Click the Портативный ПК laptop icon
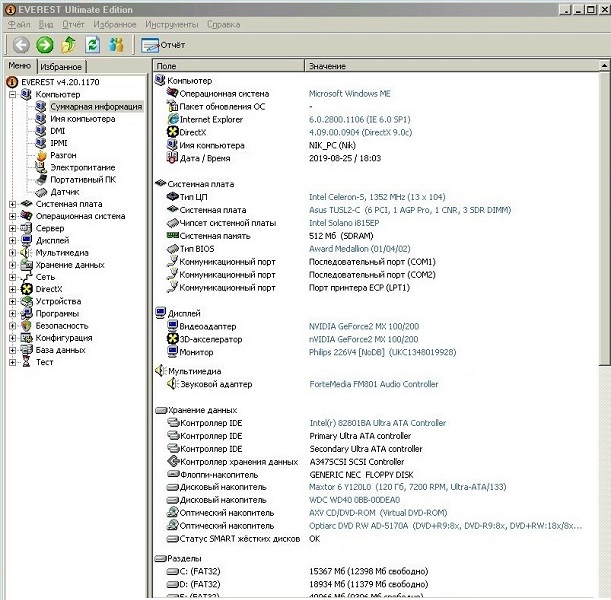Viewport: 611px width, 600px height. coord(41,180)
